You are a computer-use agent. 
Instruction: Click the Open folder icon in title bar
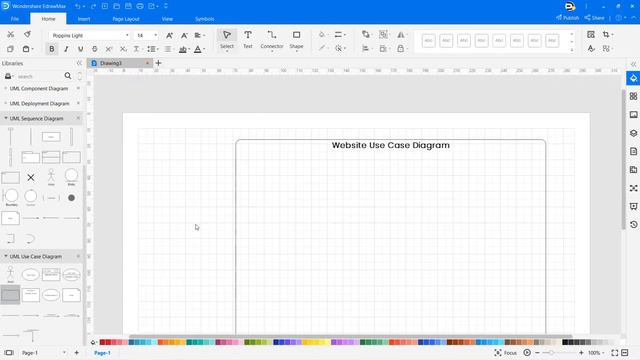(x=117, y=7)
